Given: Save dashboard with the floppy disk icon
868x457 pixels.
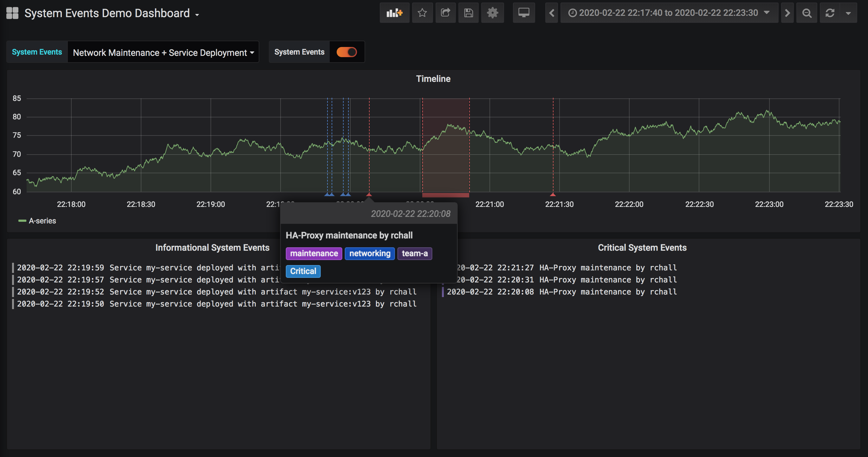Looking at the screenshot, I should [x=468, y=13].
